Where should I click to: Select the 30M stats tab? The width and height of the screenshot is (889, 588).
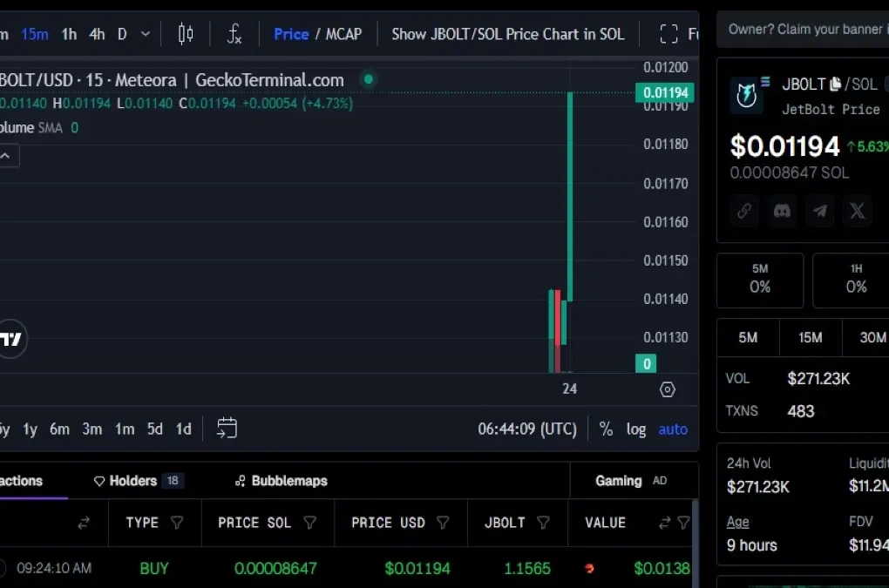coord(866,338)
